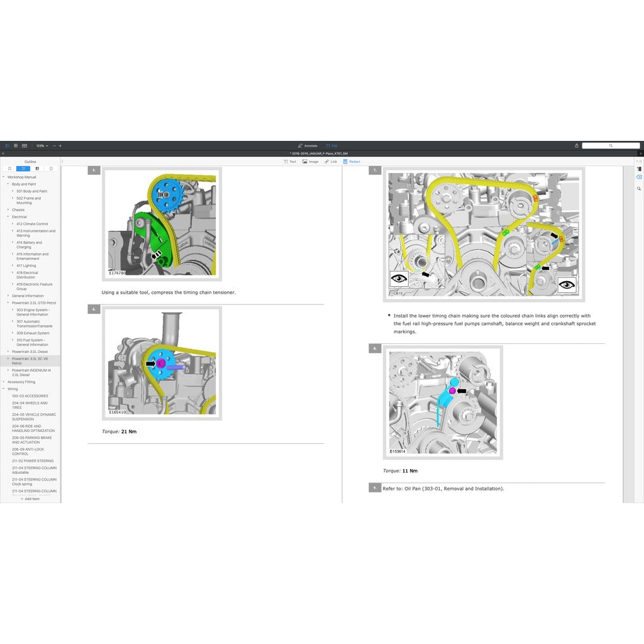
Task: Click the search field in toolbar
Action: click(610, 145)
